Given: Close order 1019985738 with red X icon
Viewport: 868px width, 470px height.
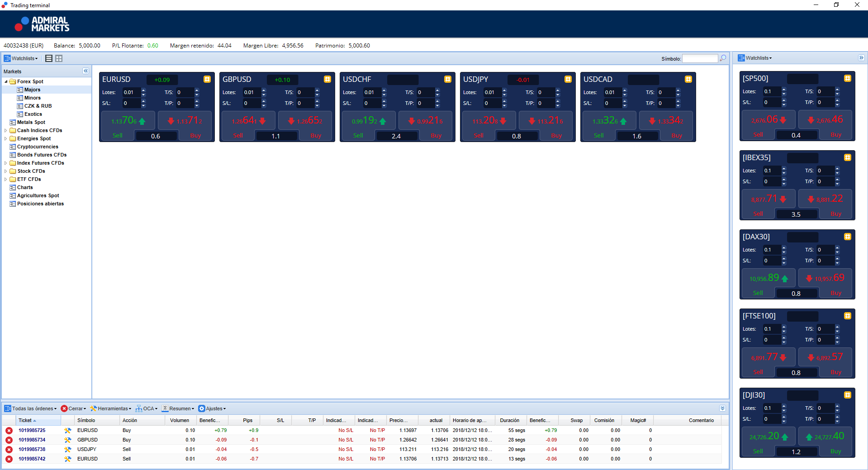Looking at the screenshot, I should click(x=9, y=450).
